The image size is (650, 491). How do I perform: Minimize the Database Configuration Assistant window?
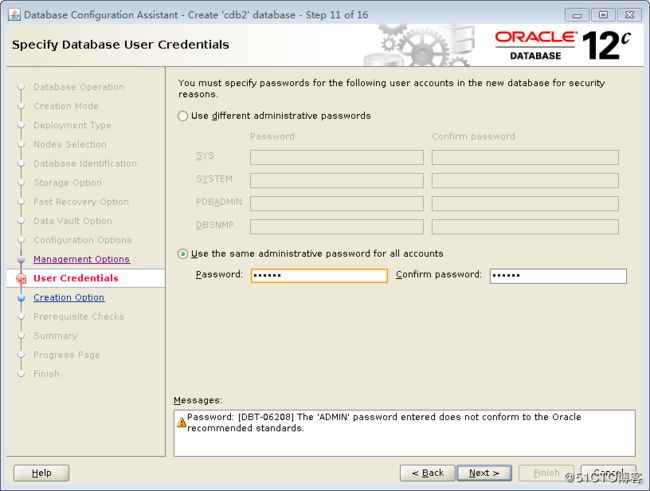pos(577,15)
